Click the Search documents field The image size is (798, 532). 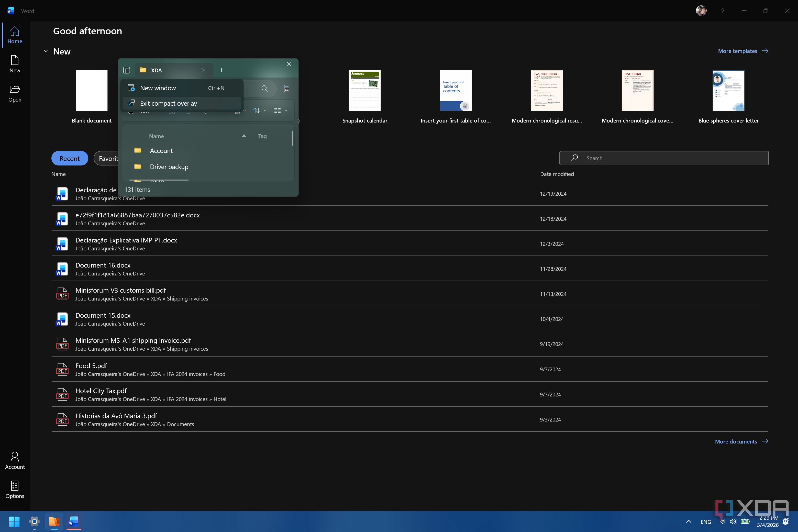point(664,158)
